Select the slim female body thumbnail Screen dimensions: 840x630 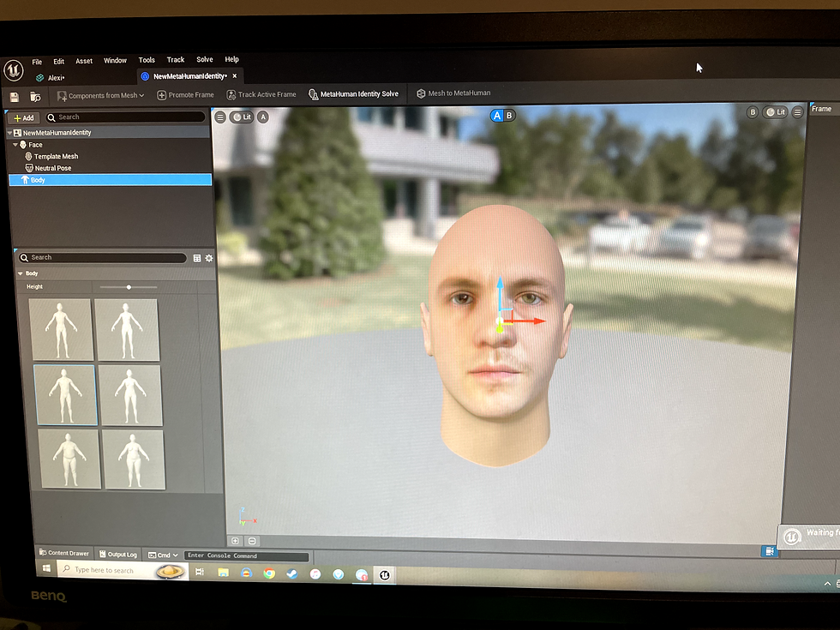(127, 330)
